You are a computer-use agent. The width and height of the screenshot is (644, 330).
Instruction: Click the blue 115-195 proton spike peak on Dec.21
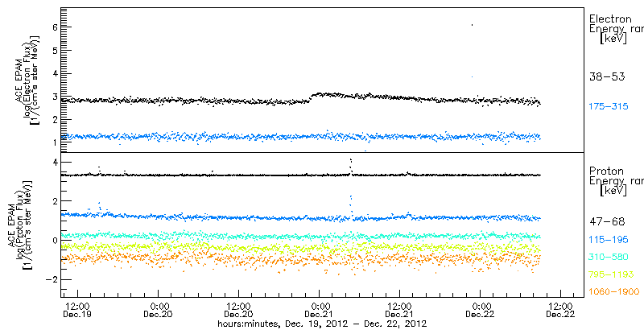[351, 196]
